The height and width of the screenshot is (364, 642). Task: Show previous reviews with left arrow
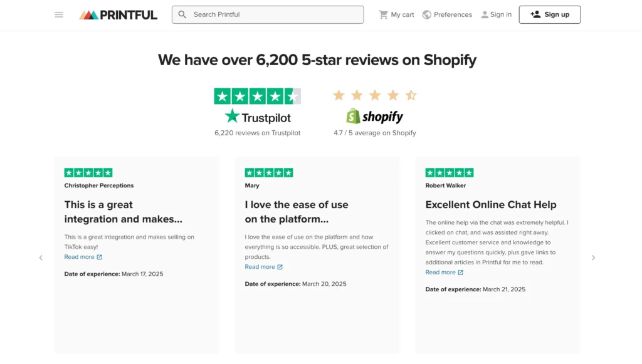click(x=41, y=257)
